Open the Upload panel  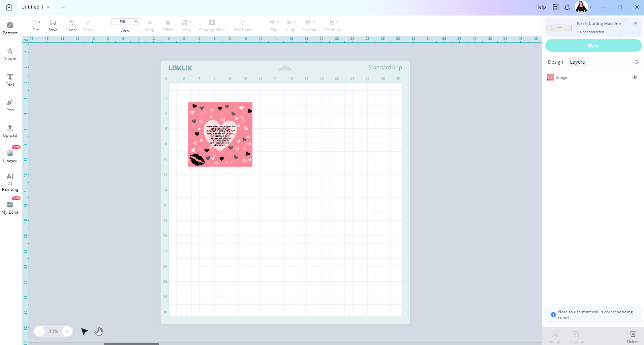(x=10, y=131)
